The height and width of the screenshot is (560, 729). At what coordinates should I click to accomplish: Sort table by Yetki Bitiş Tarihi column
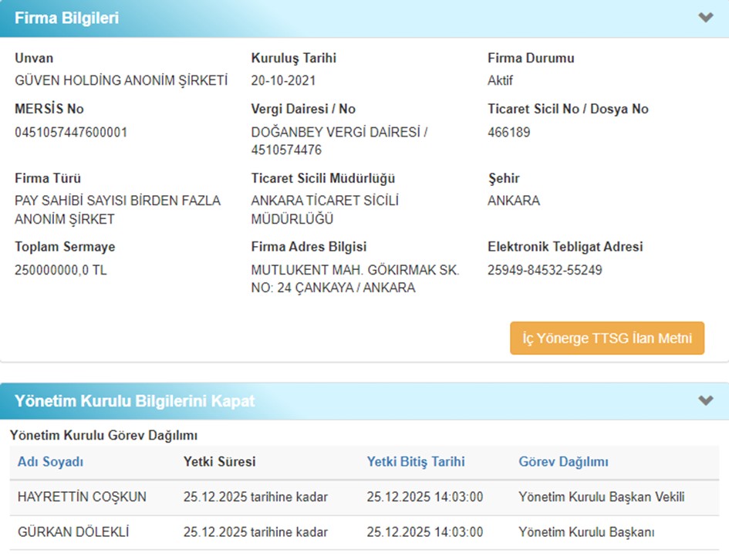[x=416, y=461]
